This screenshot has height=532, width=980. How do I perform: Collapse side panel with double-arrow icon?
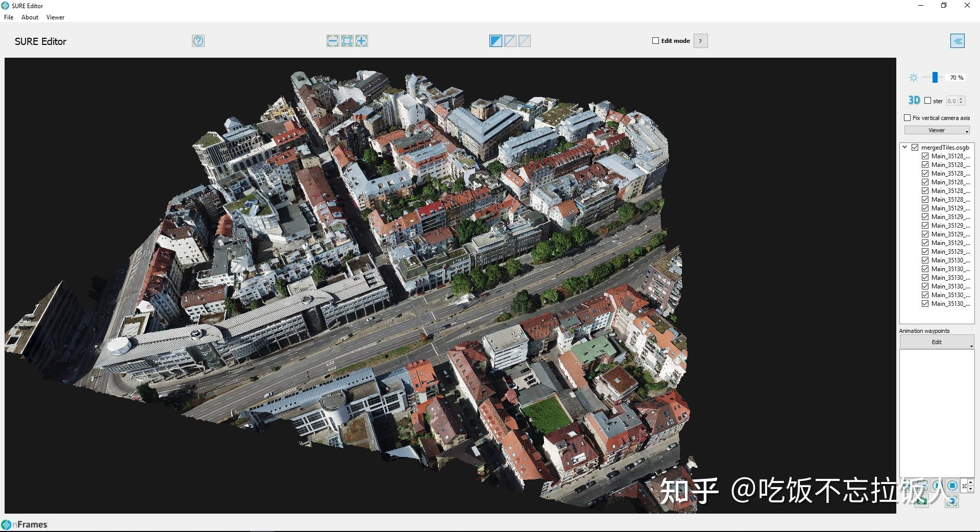(x=957, y=41)
